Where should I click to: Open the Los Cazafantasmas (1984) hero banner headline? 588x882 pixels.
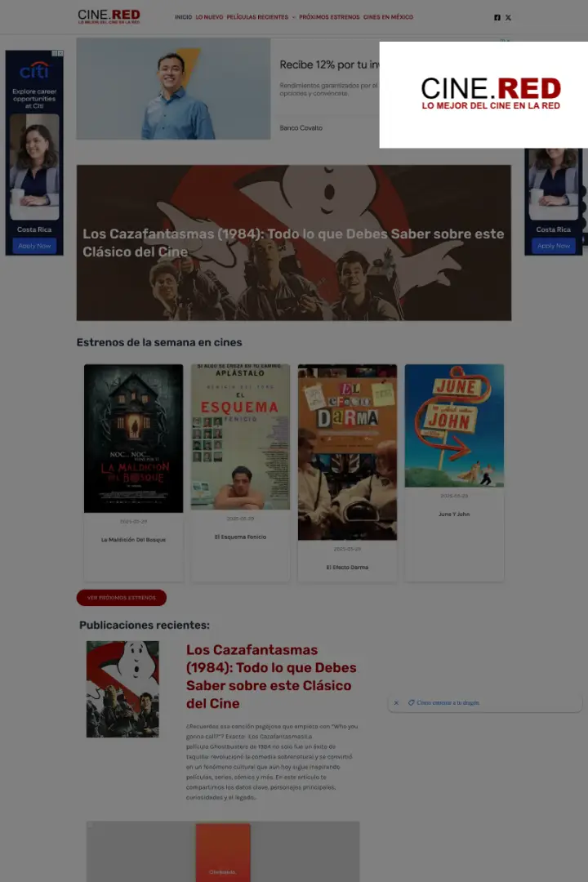tap(293, 243)
